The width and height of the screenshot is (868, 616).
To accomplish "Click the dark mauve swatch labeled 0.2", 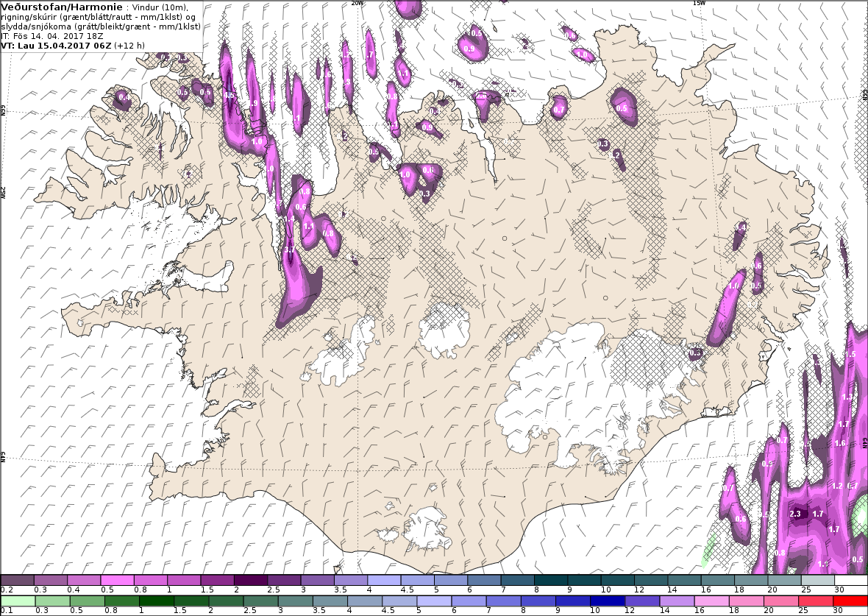I will point(17,580).
